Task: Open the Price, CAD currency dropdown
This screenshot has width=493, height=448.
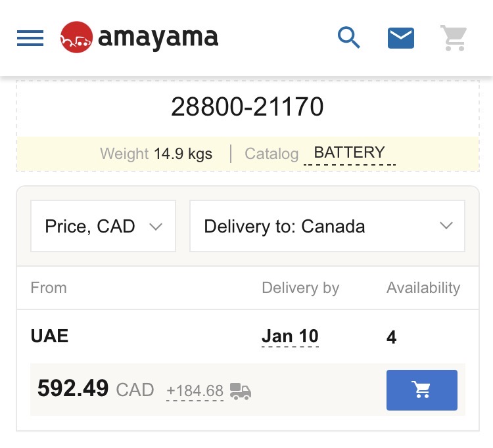Action: pyautogui.click(x=103, y=227)
